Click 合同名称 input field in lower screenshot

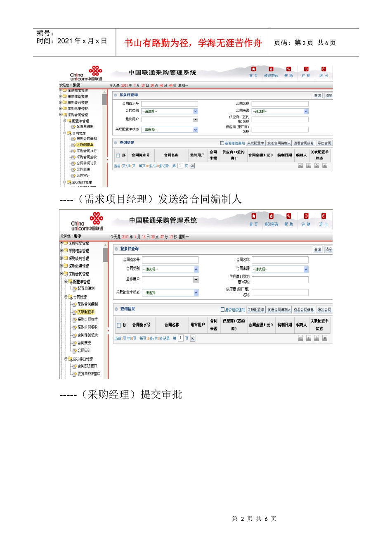[280, 260]
